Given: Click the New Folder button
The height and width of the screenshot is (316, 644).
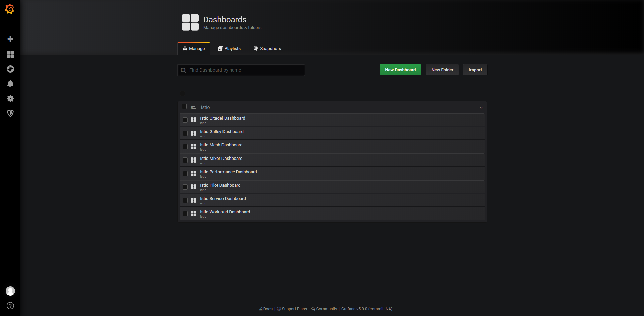Looking at the screenshot, I should 442,70.
